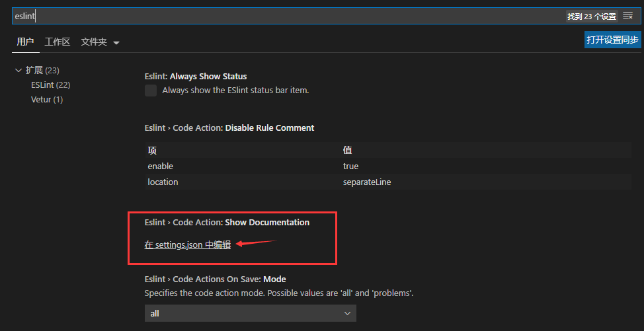Click the Disable Rule Comment setting title
644x331 pixels.
click(229, 128)
